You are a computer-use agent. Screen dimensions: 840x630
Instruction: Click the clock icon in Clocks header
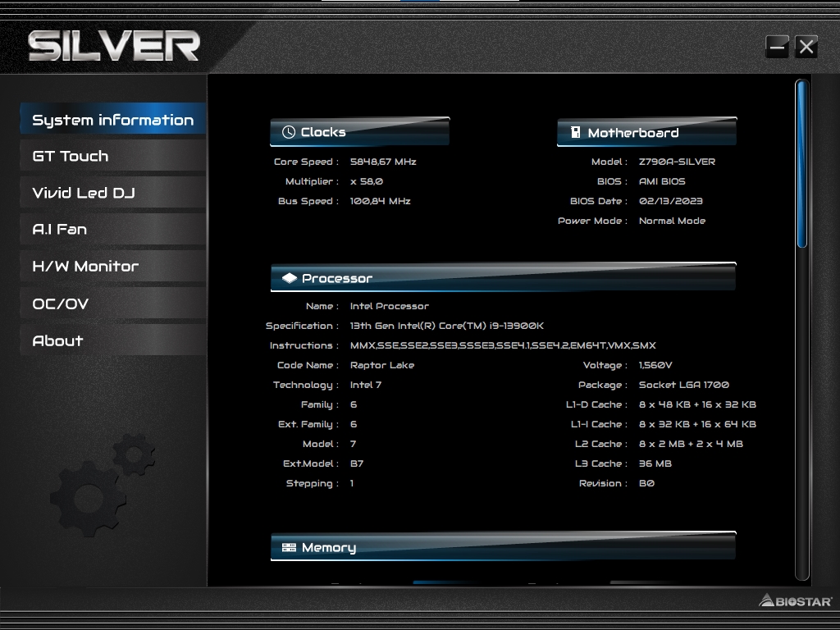(x=289, y=132)
